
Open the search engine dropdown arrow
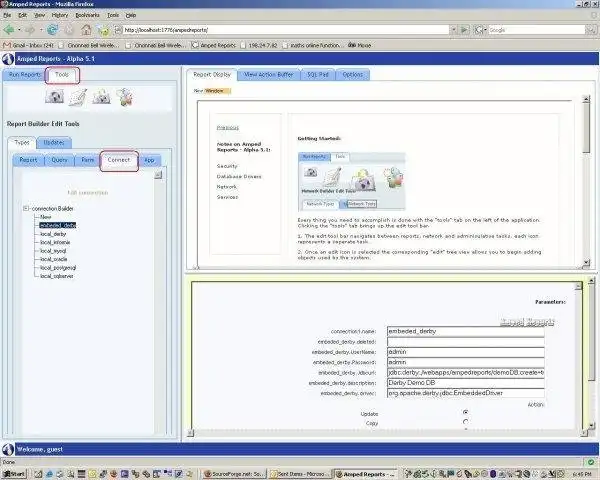(485, 29)
